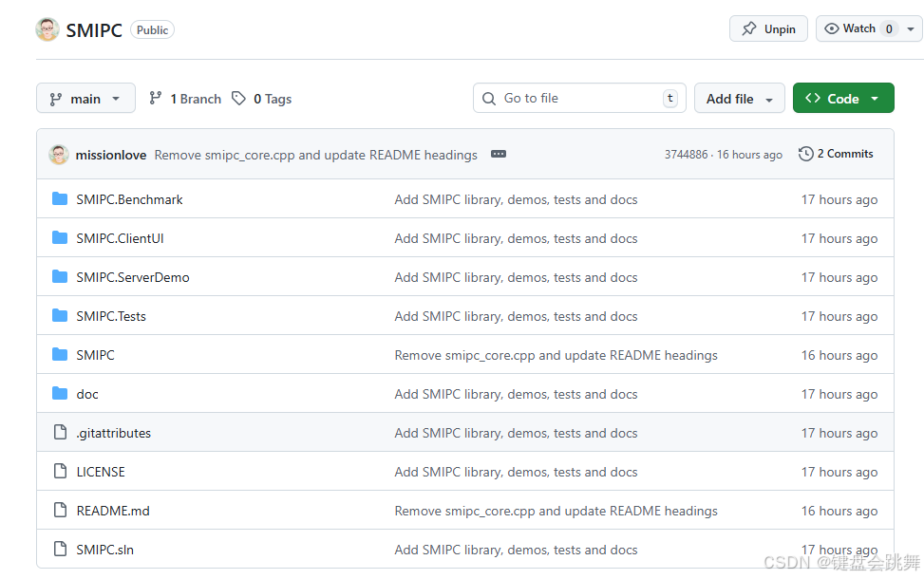Open commit message in README.md row
This screenshot has width=924, height=579.
[x=556, y=511]
